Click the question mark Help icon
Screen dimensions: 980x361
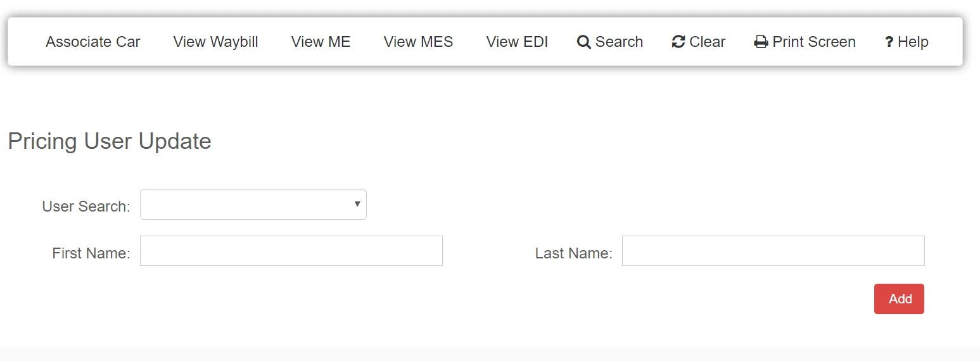pos(889,42)
